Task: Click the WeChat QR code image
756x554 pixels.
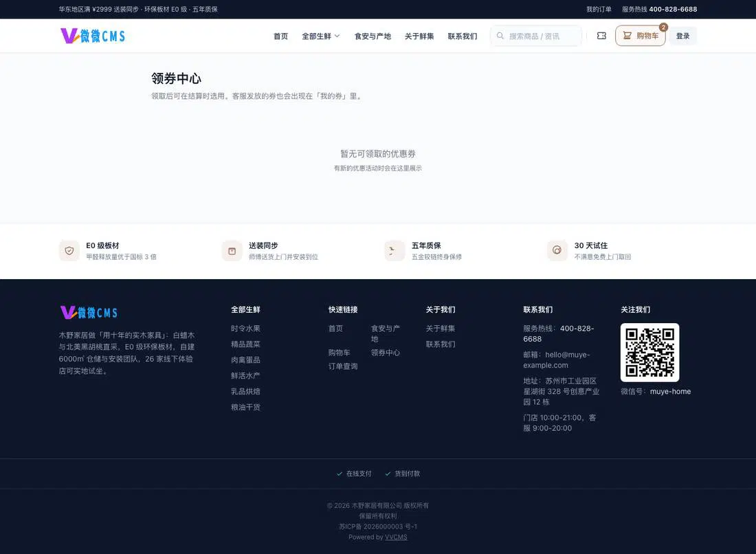Action: click(649, 353)
